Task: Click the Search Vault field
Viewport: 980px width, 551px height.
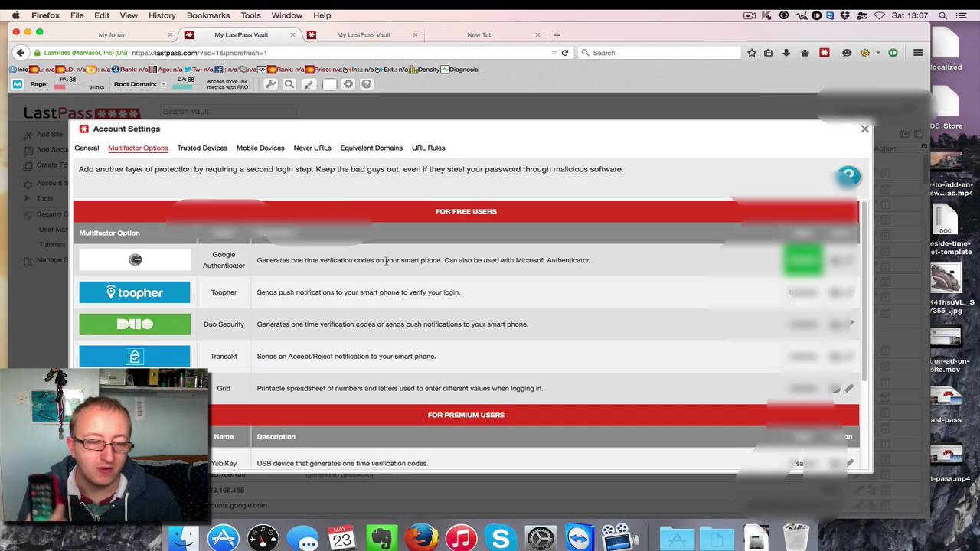Action: [230, 112]
